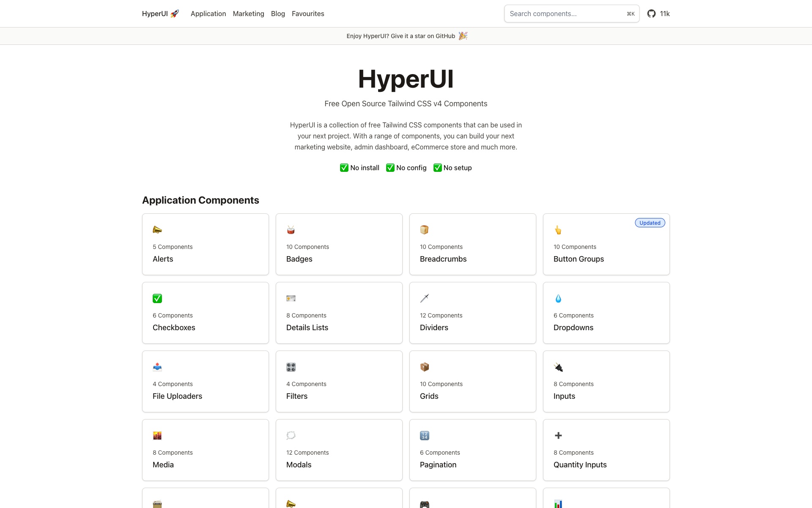This screenshot has width=812, height=508.
Task: Open the Favourites page
Action: [x=308, y=13]
